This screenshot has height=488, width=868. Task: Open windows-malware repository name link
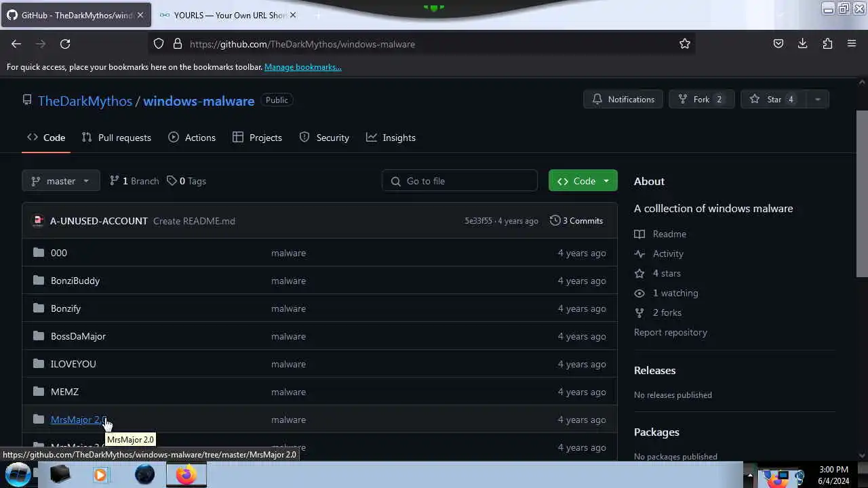(x=199, y=101)
